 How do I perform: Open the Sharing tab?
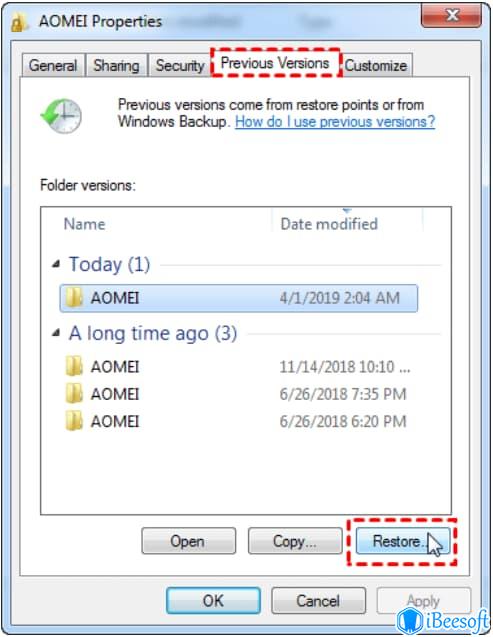point(116,65)
